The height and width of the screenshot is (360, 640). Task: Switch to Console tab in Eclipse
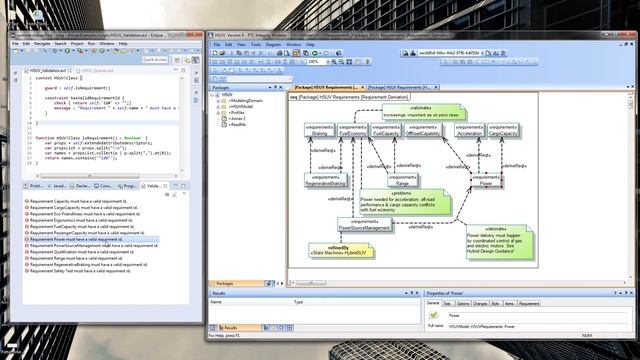[x=103, y=186]
